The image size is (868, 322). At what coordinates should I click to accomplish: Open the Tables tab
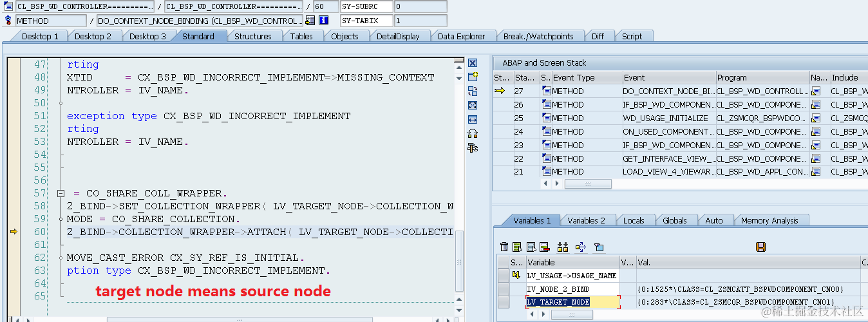click(301, 36)
